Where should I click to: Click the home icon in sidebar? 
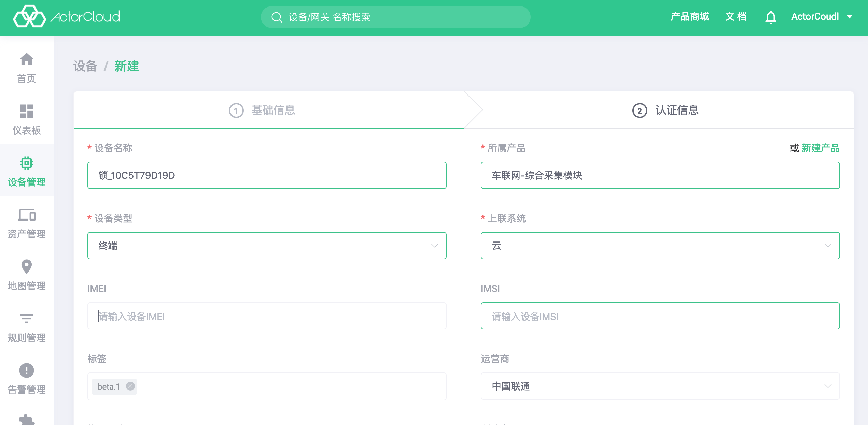coord(26,60)
